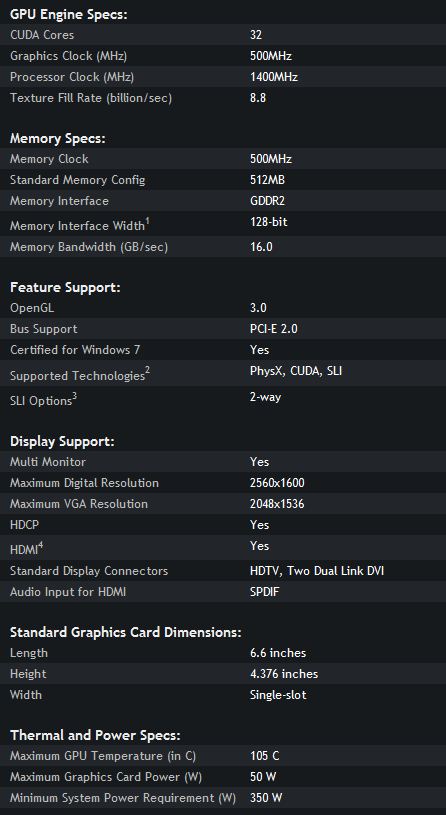Click the Single-slot Width value
This screenshot has width=446, height=815.
(278, 694)
